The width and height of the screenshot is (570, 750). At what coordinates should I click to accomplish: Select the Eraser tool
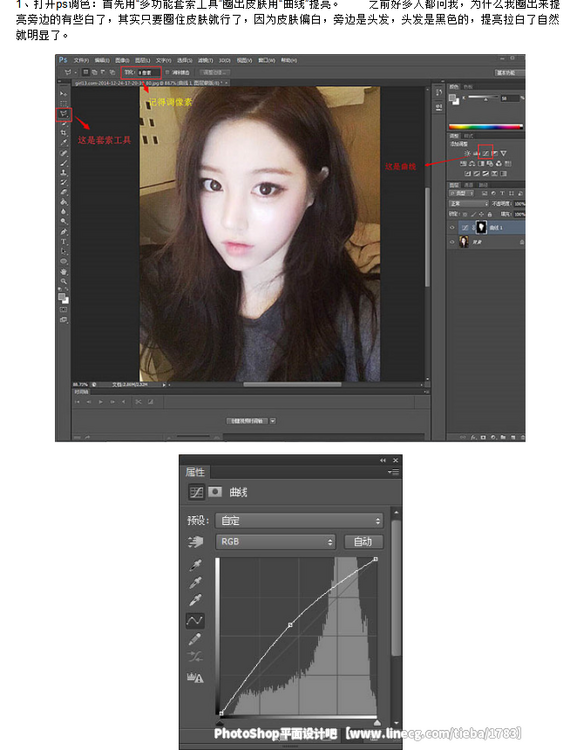point(63,192)
